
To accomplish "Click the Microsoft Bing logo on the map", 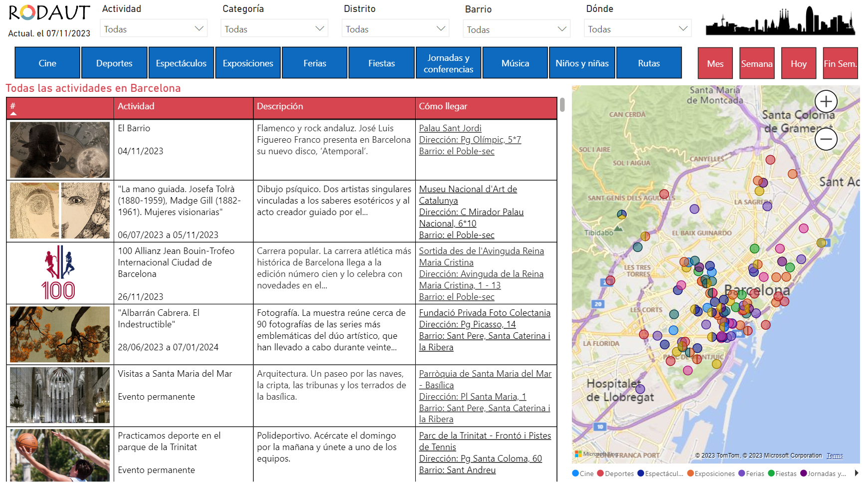I will coord(596,454).
